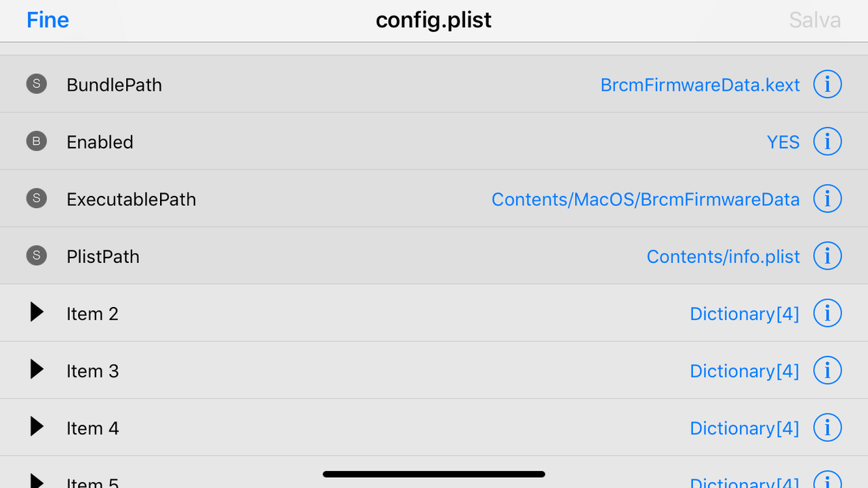The height and width of the screenshot is (488, 868).
Task: Open PlistPath info details
Action: [x=827, y=256]
